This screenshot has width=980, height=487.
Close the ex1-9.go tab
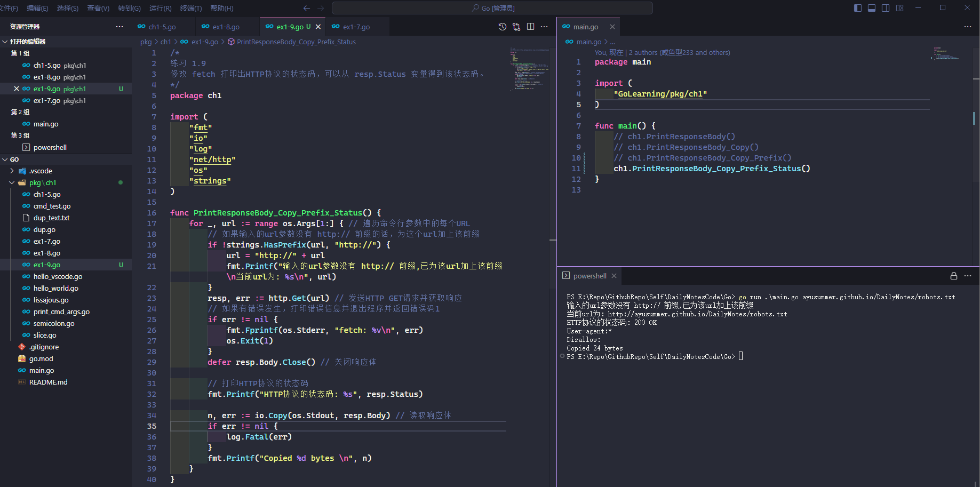coord(318,27)
